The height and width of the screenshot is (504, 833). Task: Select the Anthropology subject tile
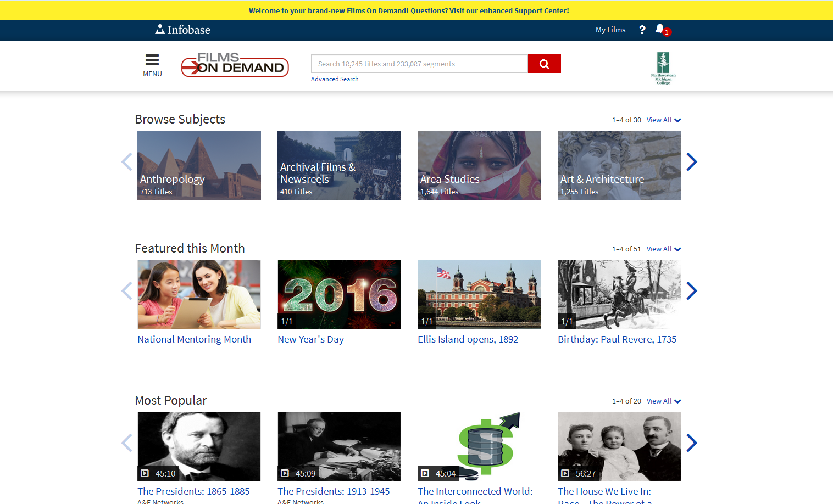tap(199, 165)
